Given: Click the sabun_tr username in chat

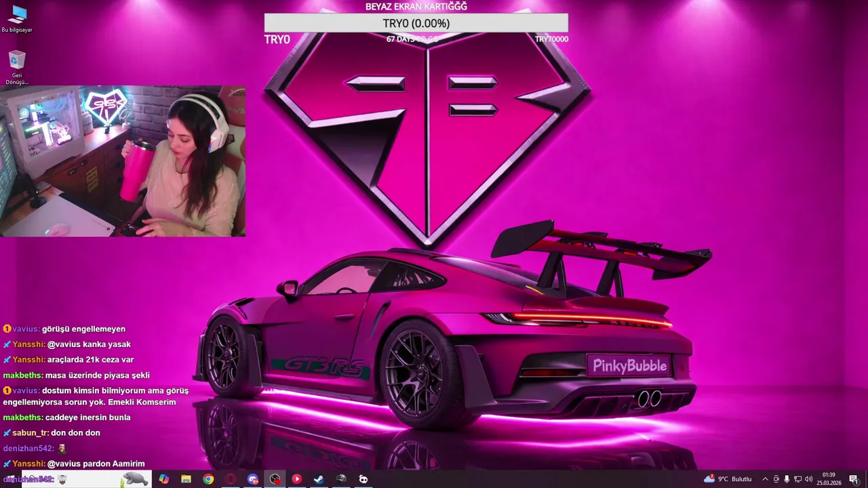Looking at the screenshot, I should click(30, 433).
